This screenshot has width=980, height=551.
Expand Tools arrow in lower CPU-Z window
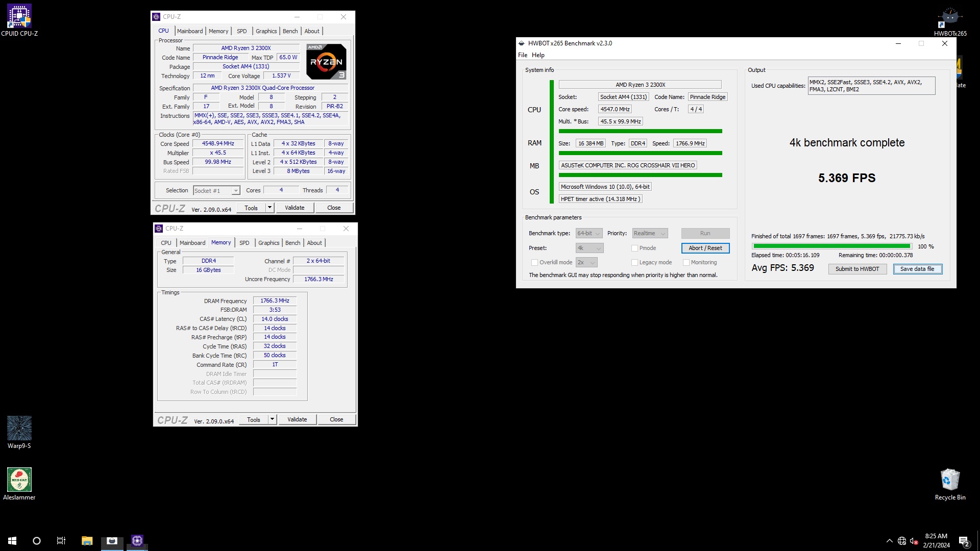272,419
